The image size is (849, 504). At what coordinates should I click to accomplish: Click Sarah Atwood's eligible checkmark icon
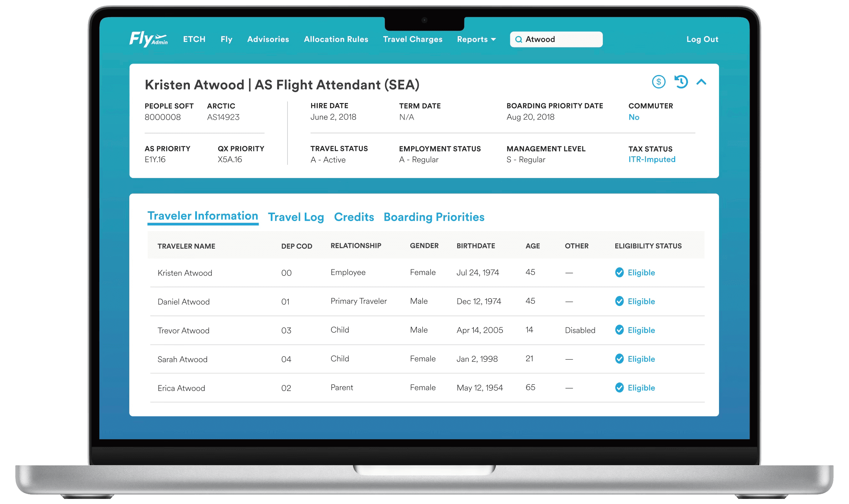[x=619, y=359]
